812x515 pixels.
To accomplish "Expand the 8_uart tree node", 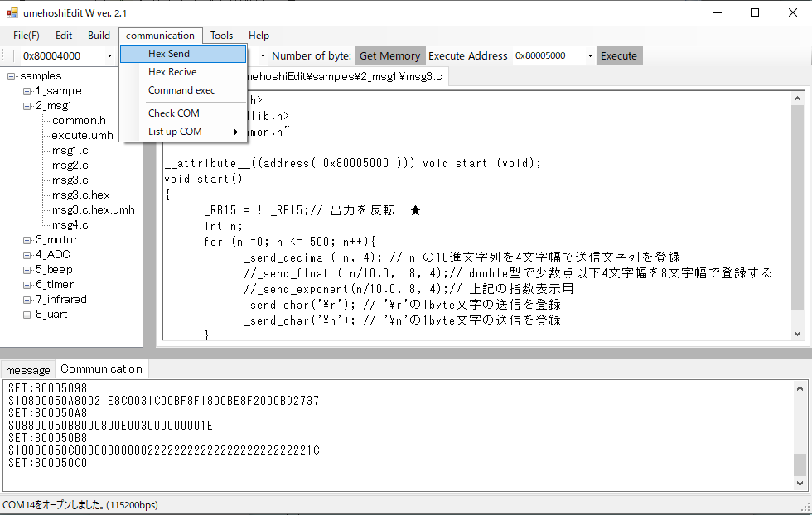I will pyautogui.click(x=27, y=315).
